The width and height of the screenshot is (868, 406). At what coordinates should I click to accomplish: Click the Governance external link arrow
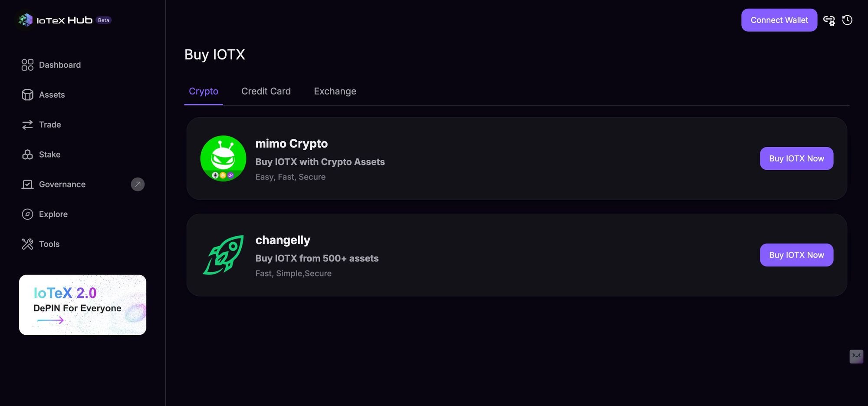(x=138, y=184)
